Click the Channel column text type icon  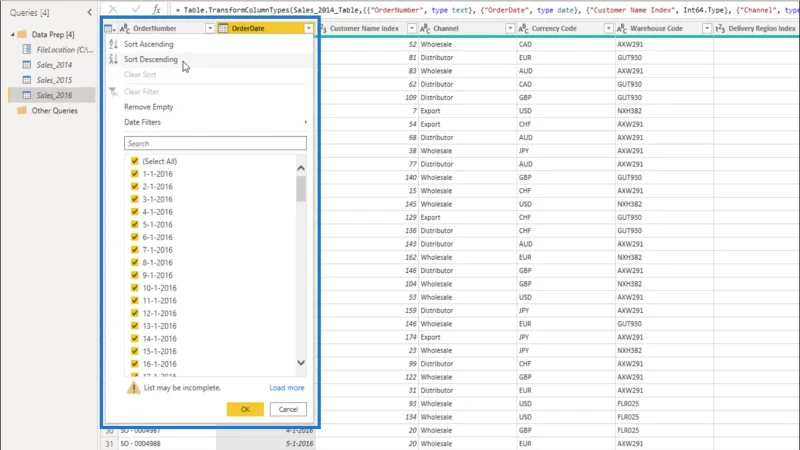pos(425,29)
